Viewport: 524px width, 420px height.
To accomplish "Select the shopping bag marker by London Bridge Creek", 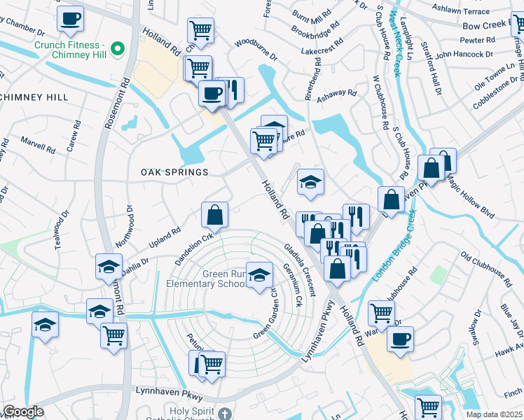I will 392,200.
